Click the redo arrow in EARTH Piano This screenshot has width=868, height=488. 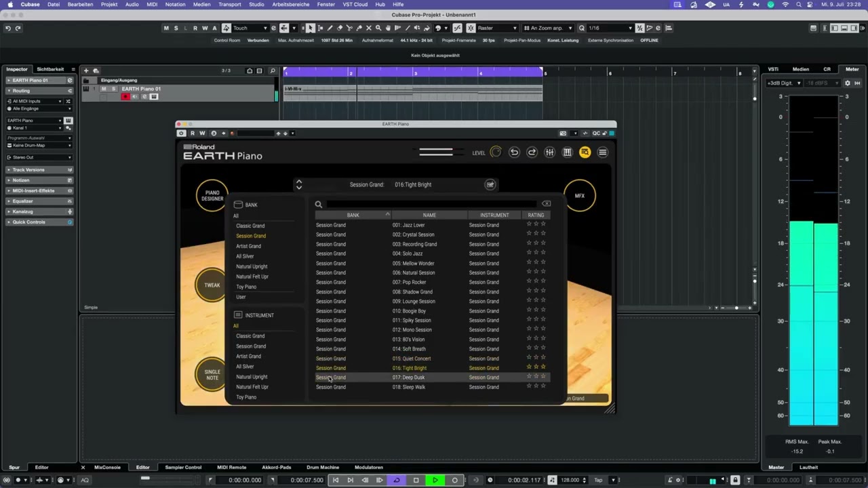pos(532,152)
